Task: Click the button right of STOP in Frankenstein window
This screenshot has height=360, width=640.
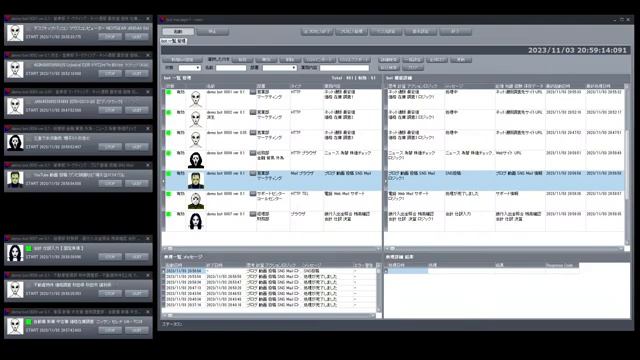Action: coord(136,184)
